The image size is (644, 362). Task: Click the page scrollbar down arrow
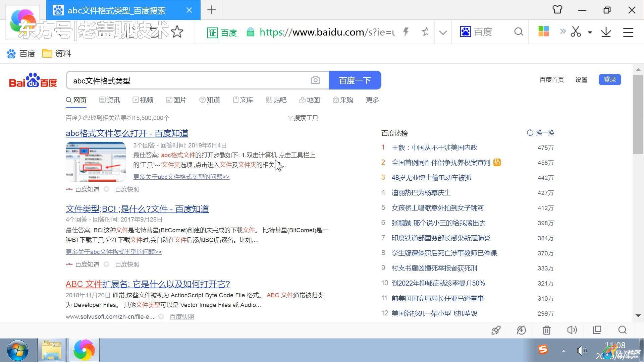(x=638, y=315)
